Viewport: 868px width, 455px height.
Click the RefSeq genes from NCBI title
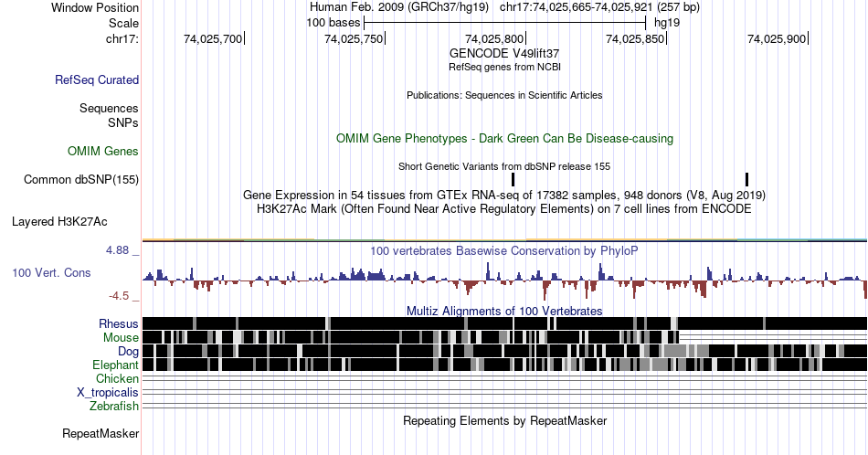point(504,67)
